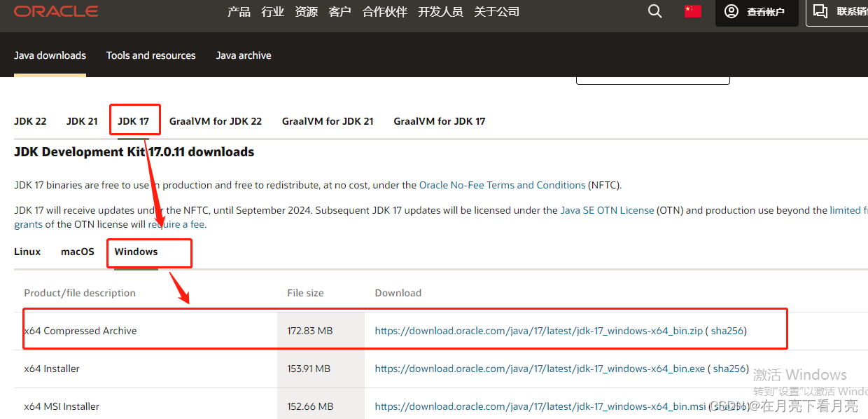
Task: Select the Java downloads tab
Action: (x=50, y=55)
